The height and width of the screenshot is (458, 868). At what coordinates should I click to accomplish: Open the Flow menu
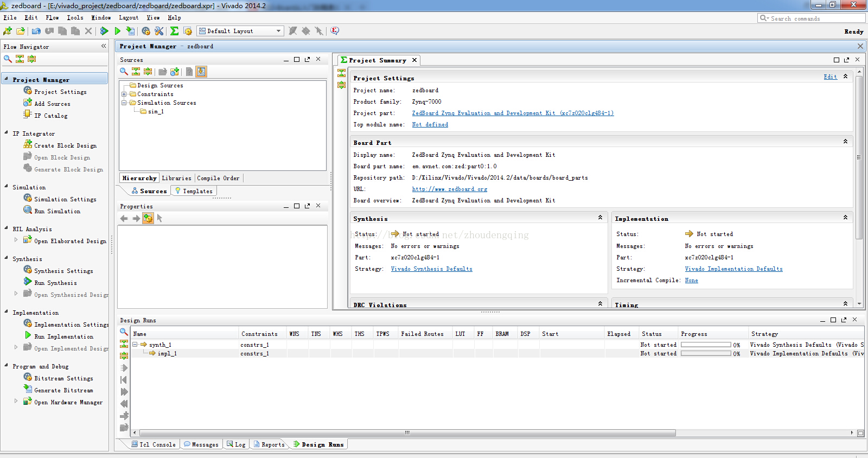point(52,17)
